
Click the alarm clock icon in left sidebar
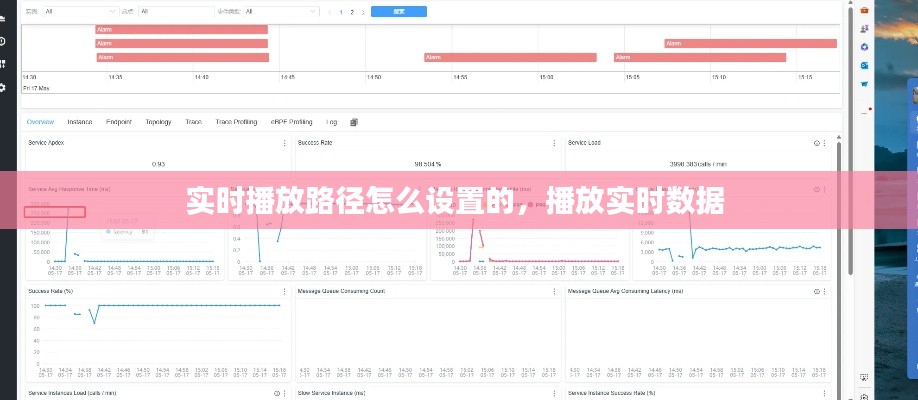pos(4,40)
